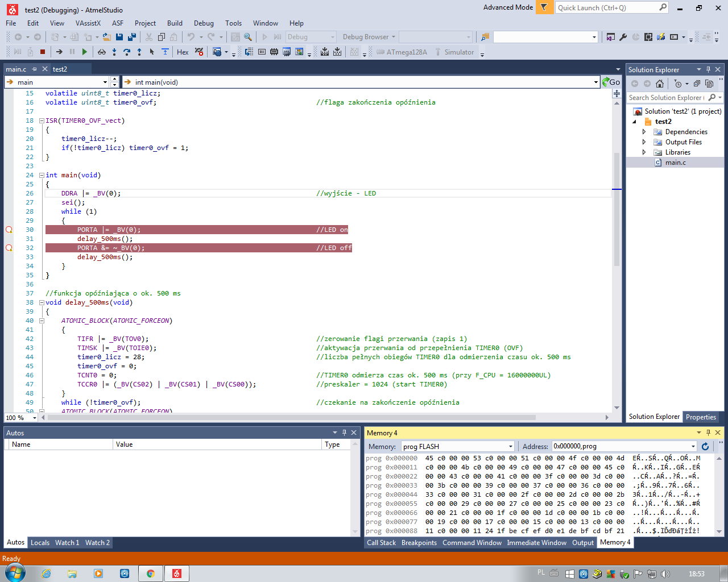
Task: Select main.c in Solution Explorer
Action: (675, 163)
